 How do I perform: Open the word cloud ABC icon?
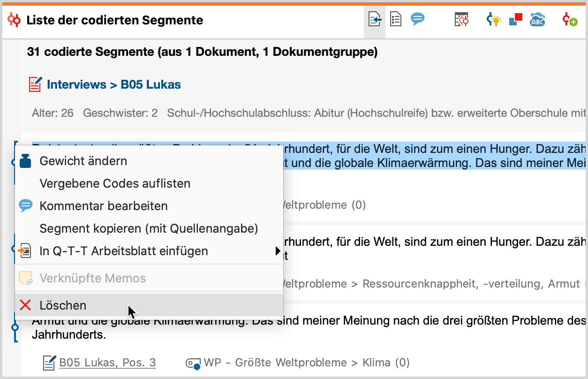(537, 20)
